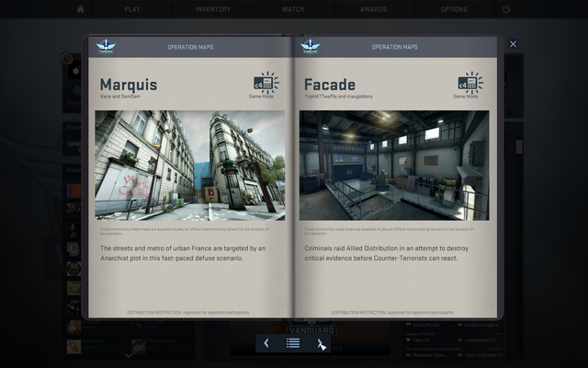The width and height of the screenshot is (588, 368).
Task: Open the OPTIONS menu
Action: 454,9
